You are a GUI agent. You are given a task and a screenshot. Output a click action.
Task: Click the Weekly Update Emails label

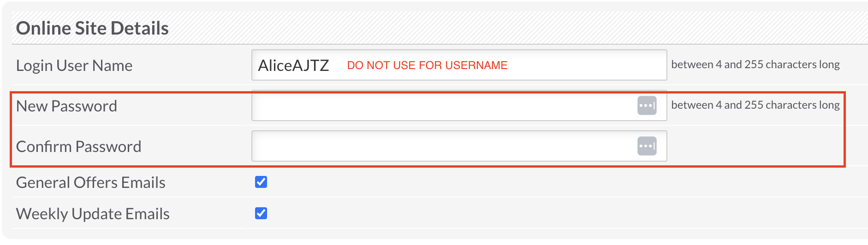coord(93,214)
